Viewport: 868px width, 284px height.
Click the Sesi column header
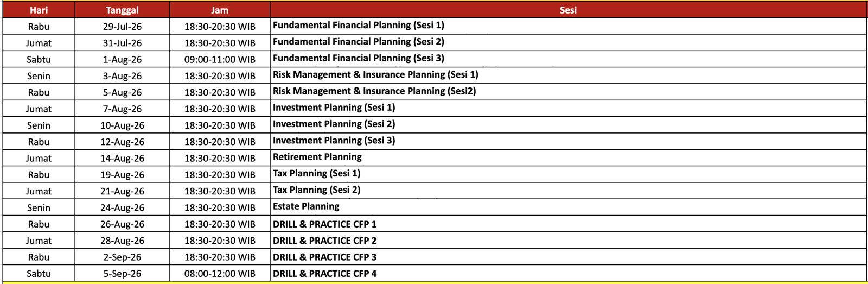[x=568, y=10]
